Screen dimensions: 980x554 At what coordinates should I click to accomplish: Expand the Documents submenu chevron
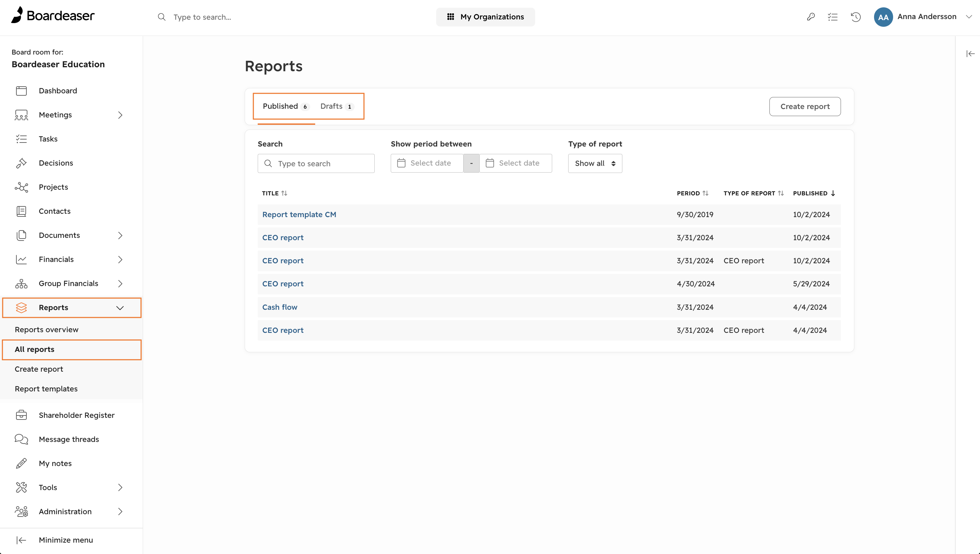click(120, 235)
